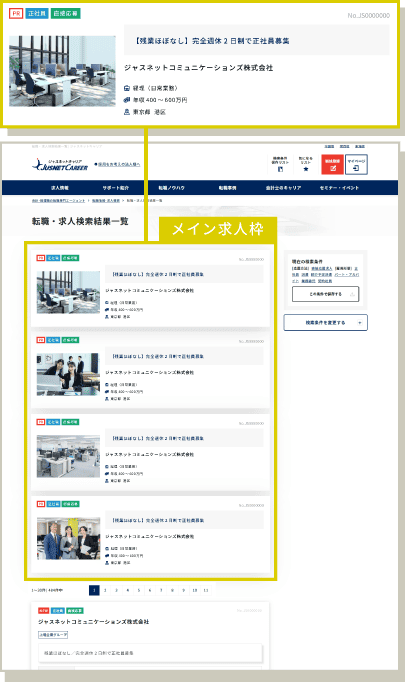The height and width of the screenshot is (682, 405).
Task: Click the パート・アルバイト condition link
Action: 347,274
